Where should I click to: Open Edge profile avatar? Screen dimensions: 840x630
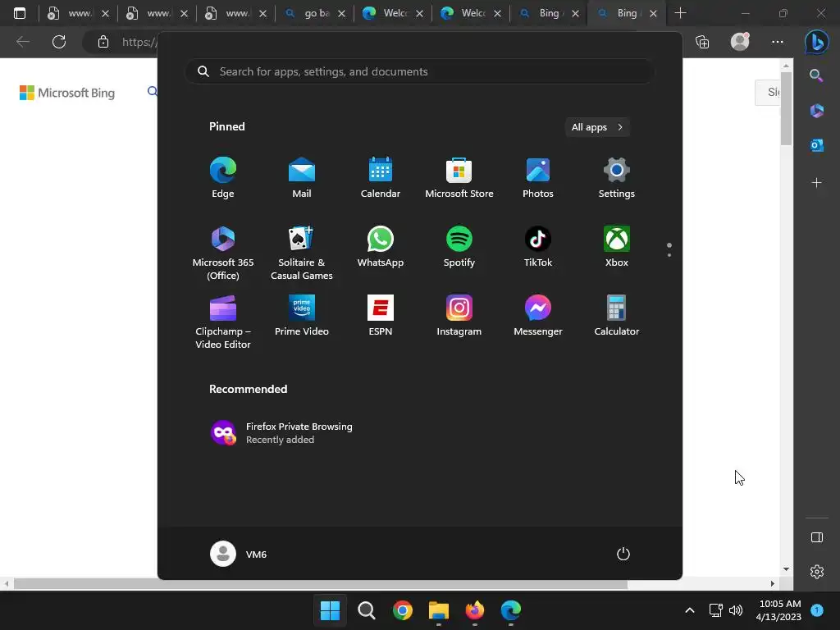[x=740, y=42]
